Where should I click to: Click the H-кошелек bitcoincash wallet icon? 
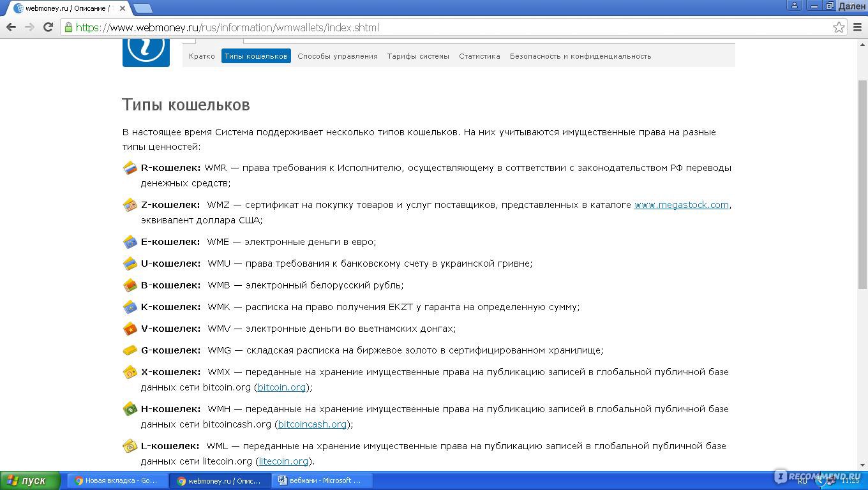pyautogui.click(x=130, y=409)
